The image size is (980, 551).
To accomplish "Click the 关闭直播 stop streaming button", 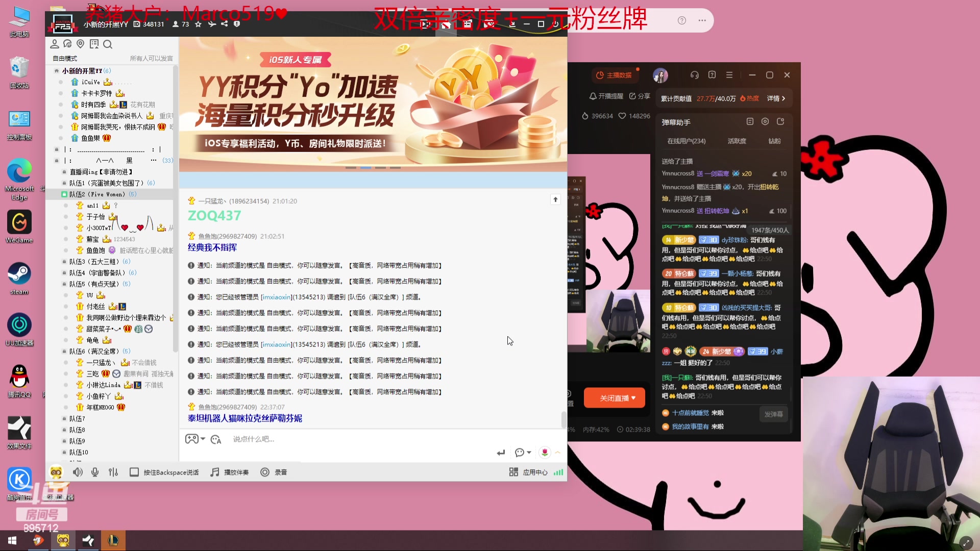I will pos(614,397).
